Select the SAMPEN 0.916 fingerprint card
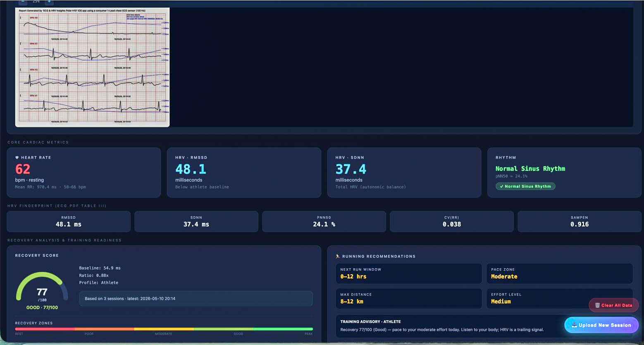644x345 pixels. pos(580,221)
